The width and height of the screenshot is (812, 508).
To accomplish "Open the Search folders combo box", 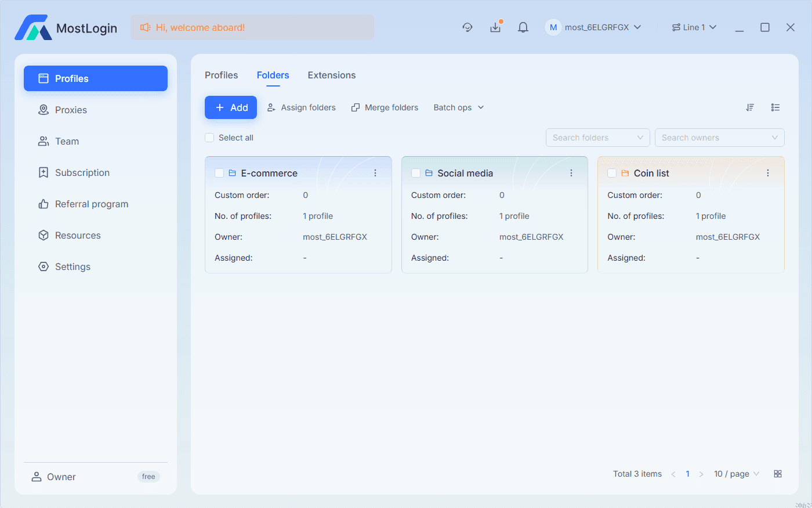I will pyautogui.click(x=598, y=138).
